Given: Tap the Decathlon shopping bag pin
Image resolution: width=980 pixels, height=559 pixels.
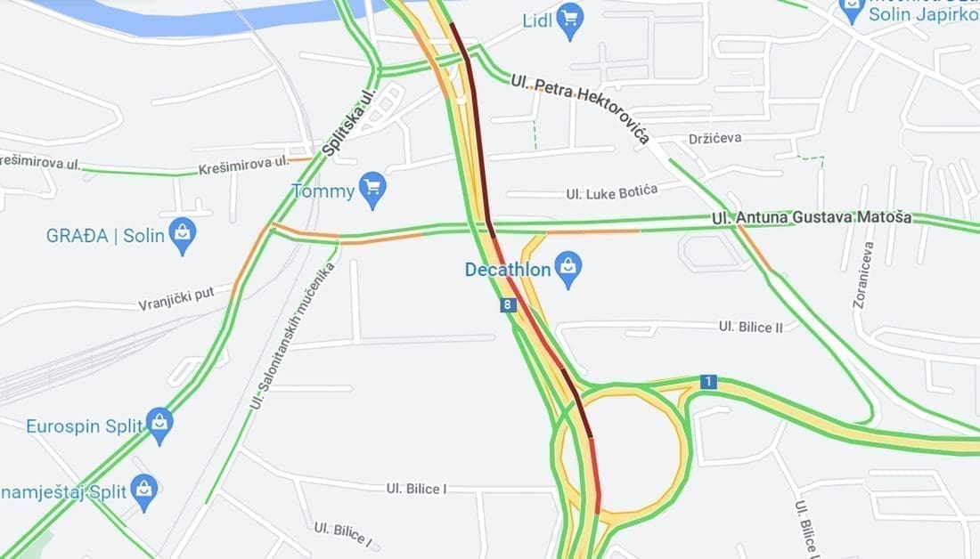Looking at the screenshot, I should (x=568, y=270).
